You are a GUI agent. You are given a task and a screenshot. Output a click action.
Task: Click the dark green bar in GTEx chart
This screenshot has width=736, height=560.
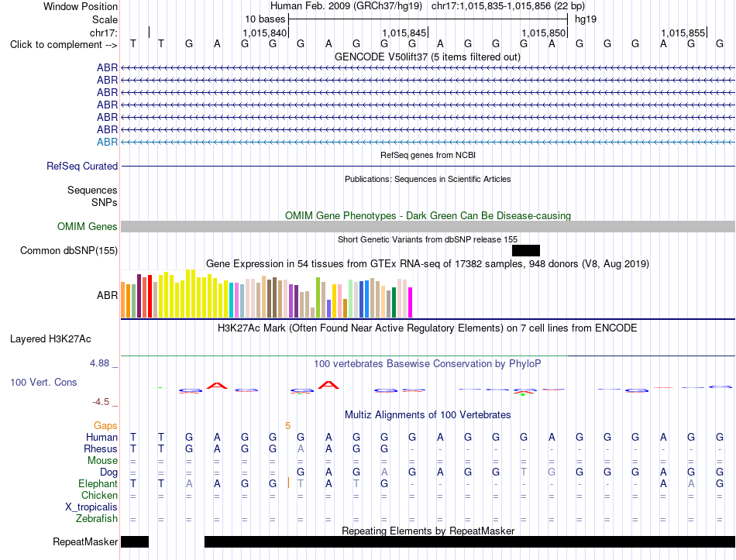394,302
